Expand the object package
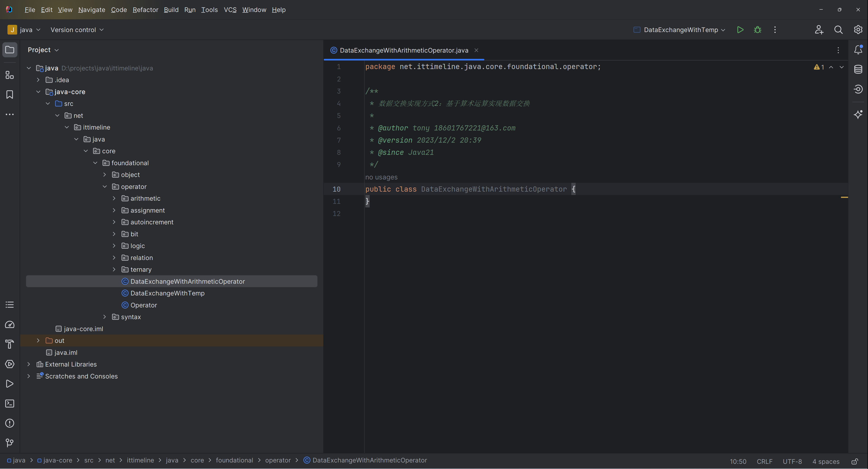 coord(105,175)
